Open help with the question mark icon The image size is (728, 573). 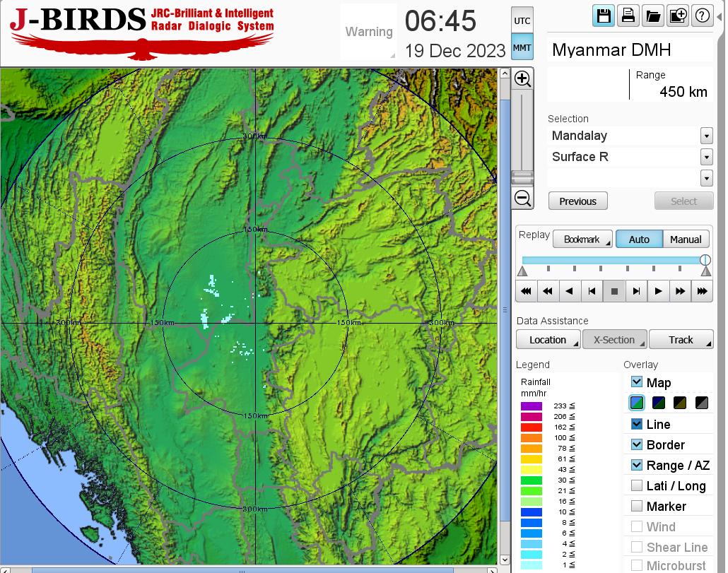tap(702, 16)
